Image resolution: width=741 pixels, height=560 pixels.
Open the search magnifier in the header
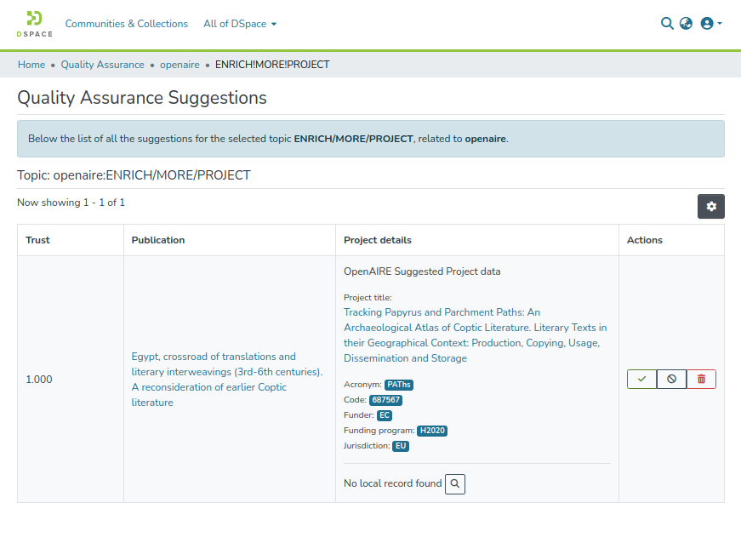[x=667, y=24]
